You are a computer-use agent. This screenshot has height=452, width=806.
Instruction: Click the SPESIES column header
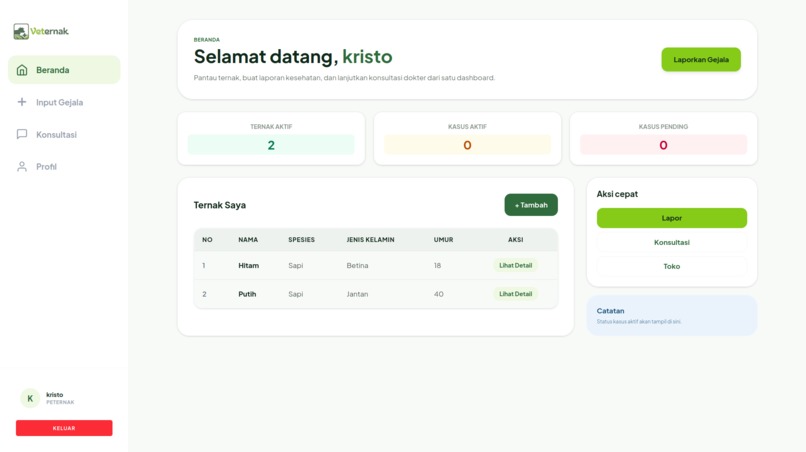pos(301,240)
